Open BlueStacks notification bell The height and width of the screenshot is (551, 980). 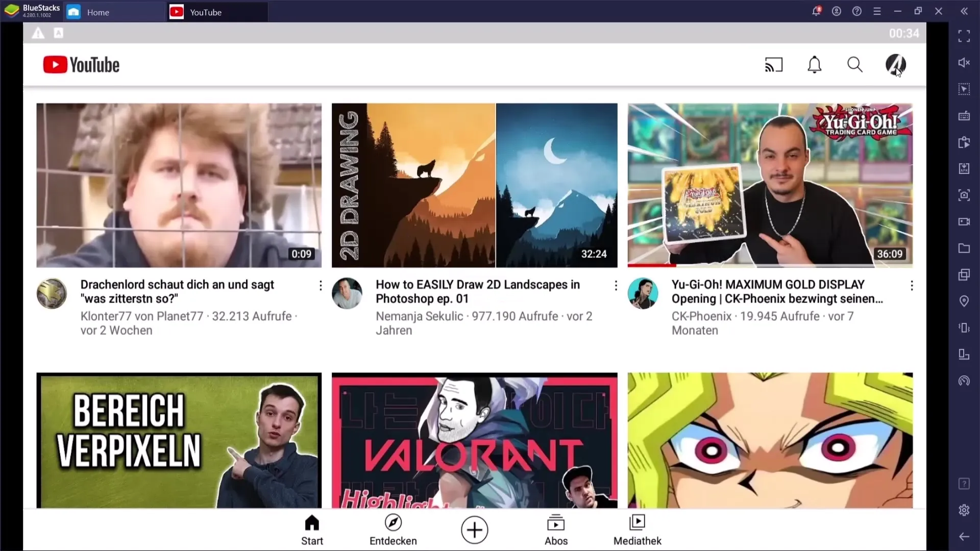click(816, 11)
